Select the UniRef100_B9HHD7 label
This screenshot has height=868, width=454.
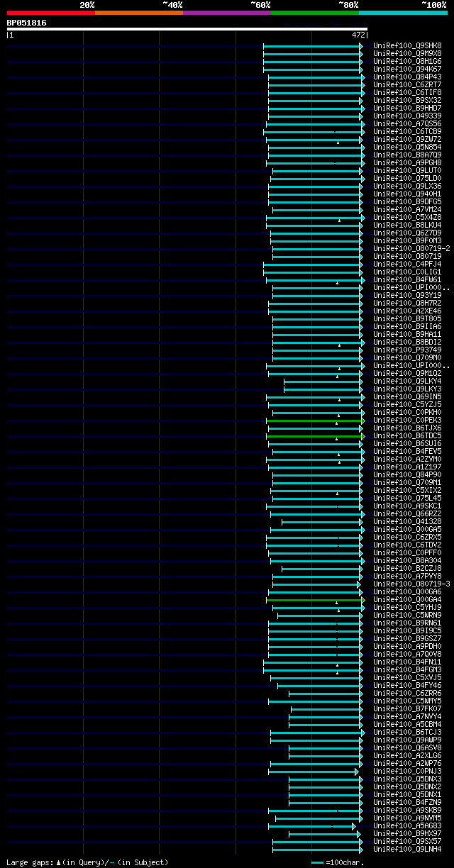[407, 108]
